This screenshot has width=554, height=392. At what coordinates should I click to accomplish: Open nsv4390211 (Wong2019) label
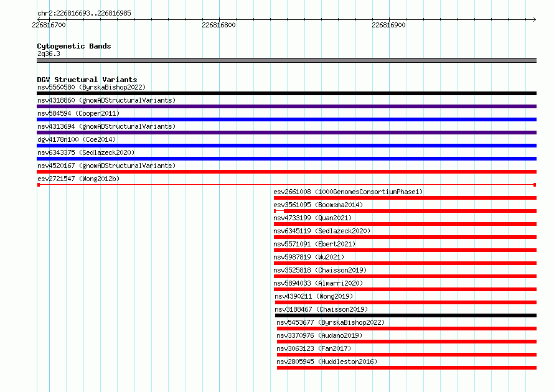[x=314, y=296]
